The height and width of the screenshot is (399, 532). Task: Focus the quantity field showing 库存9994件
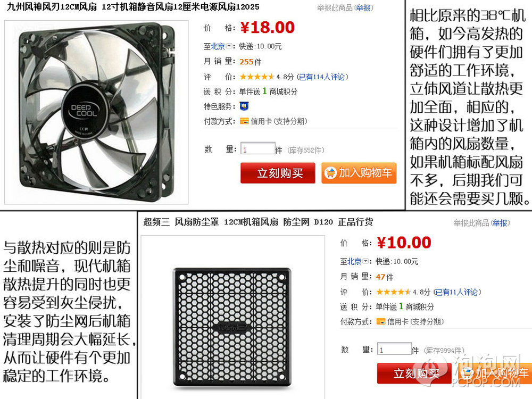[x=395, y=349]
